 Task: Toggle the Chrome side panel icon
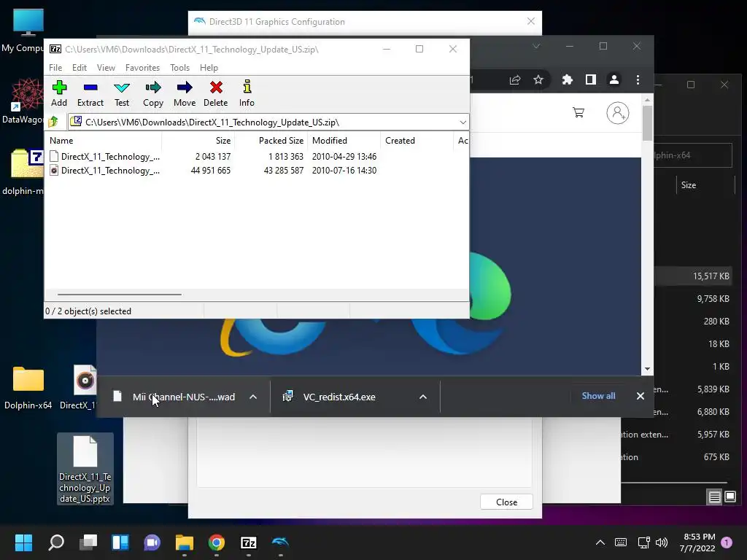click(591, 80)
